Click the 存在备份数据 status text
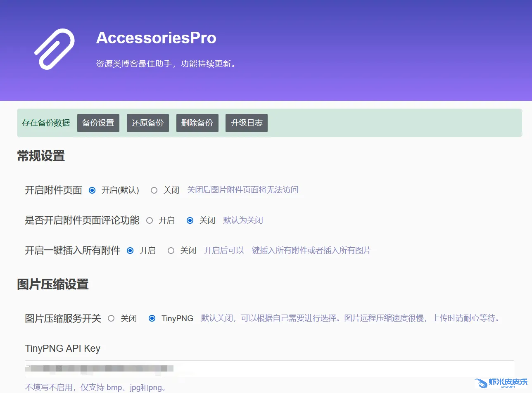The width and height of the screenshot is (532, 393). [46, 123]
